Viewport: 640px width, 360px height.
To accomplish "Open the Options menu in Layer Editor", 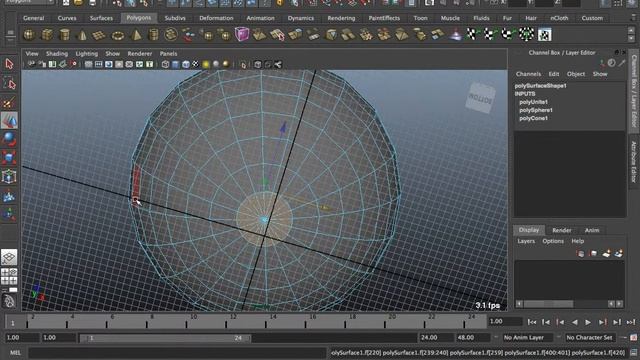I will pos(553,241).
